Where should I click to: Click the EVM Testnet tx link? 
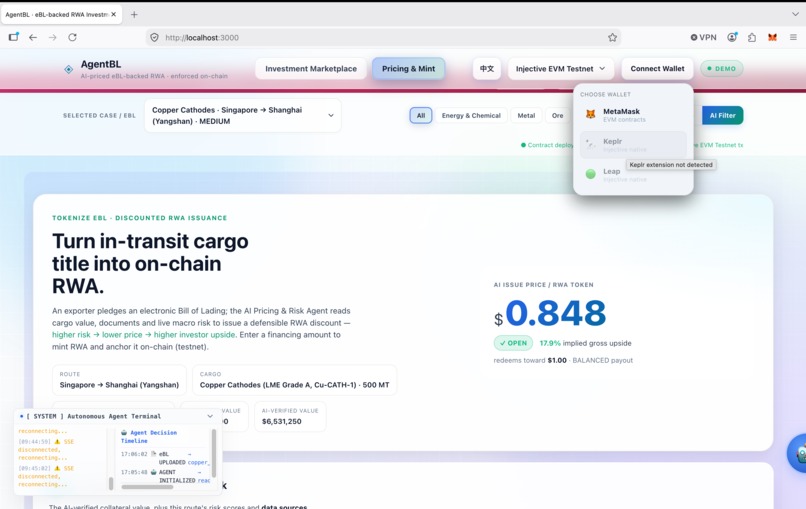[719, 145]
